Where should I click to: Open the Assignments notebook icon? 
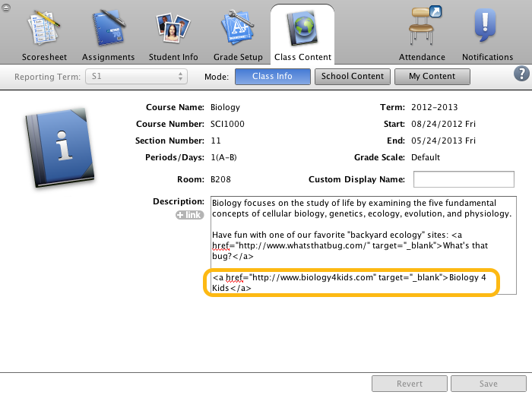(x=108, y=28)
